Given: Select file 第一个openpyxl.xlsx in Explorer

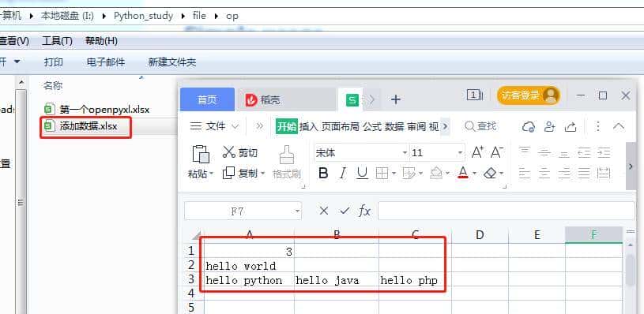Looking at the screenshot, I should click(97, 110).
